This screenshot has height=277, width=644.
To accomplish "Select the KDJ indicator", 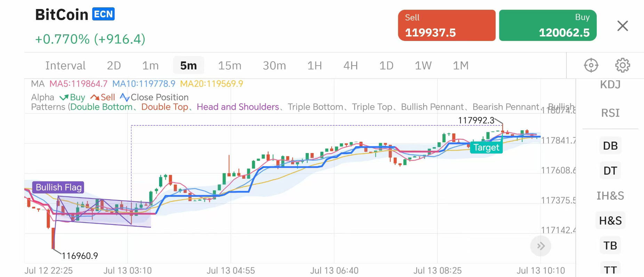I will 610,85.
